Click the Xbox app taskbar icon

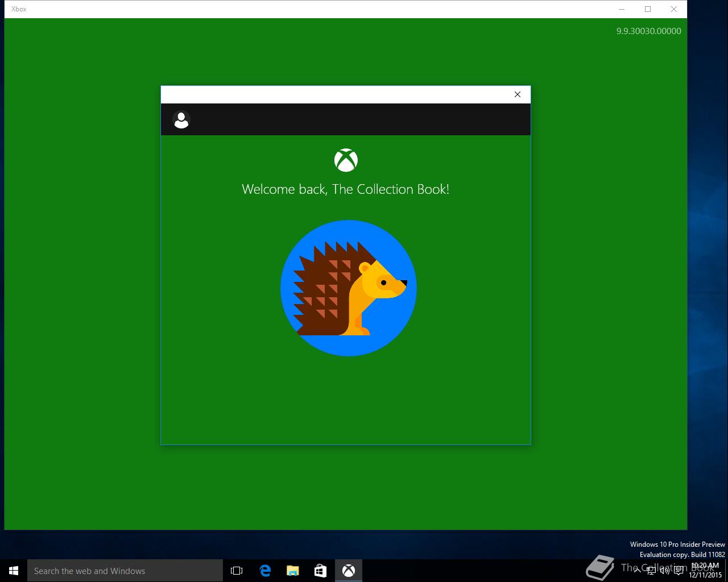[349, 571]
